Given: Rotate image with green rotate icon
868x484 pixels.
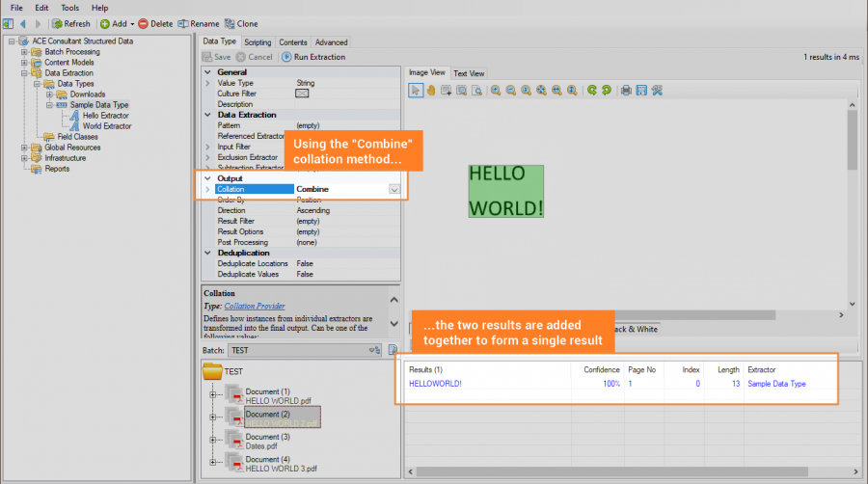Looking at the screenshot, I should coord(590,90).
